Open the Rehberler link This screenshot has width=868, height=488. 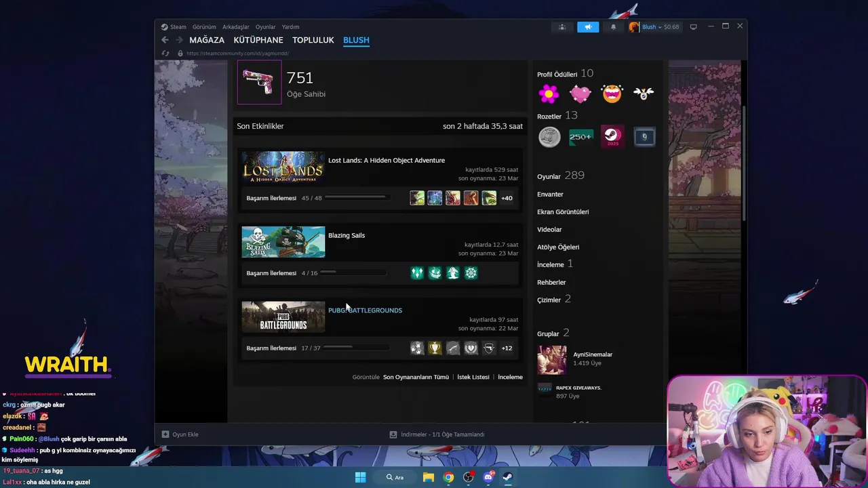pos(551,283)
